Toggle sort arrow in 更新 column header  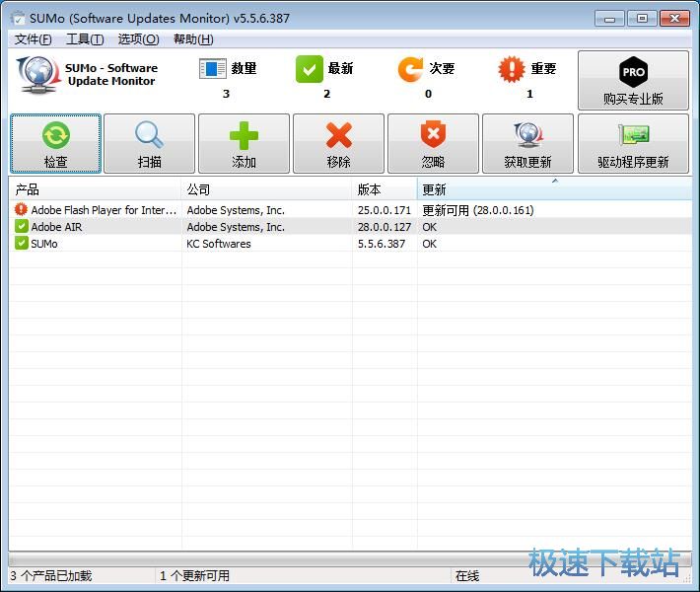pyautogui.click(x=555, y=181)
